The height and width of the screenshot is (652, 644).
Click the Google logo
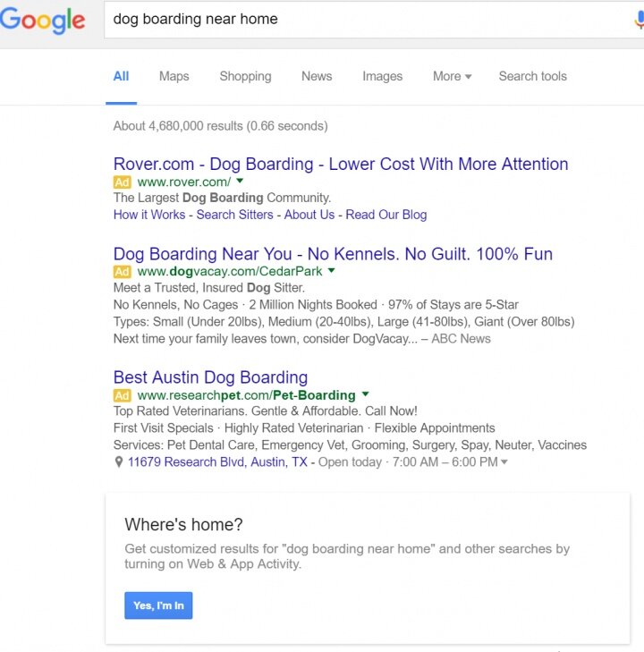pos(42,20)
